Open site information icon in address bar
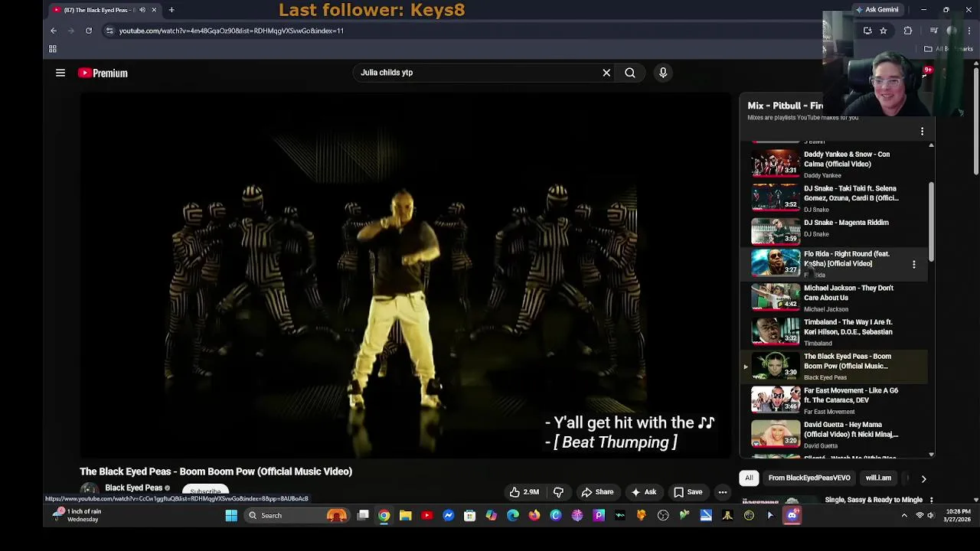The height and width of the screenshot is (551, 980). pyautogui.click(x=109, y=31)
